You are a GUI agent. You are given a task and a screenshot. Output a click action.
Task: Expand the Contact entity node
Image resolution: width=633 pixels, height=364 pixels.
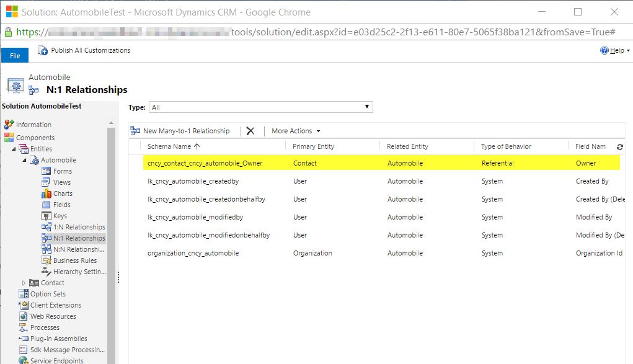24,283
